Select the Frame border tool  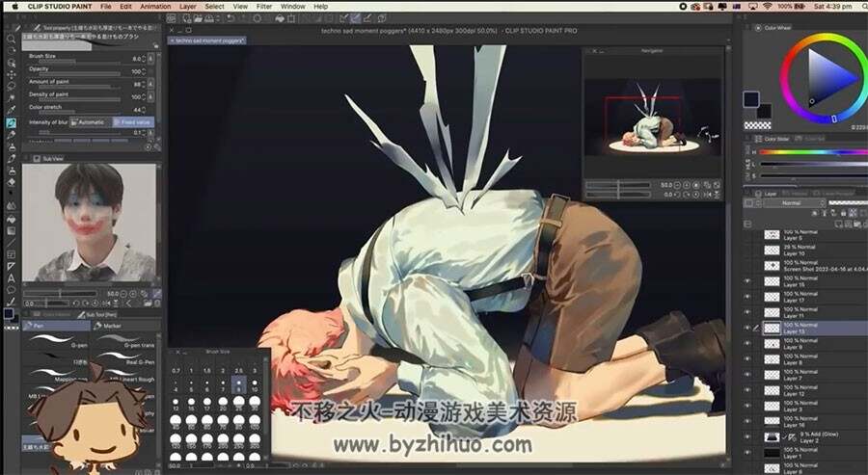click(11, 254)
